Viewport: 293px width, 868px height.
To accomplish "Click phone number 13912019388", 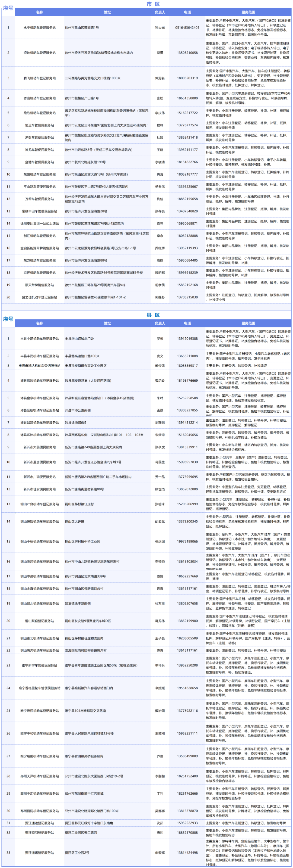I will (x=187, y=339).
